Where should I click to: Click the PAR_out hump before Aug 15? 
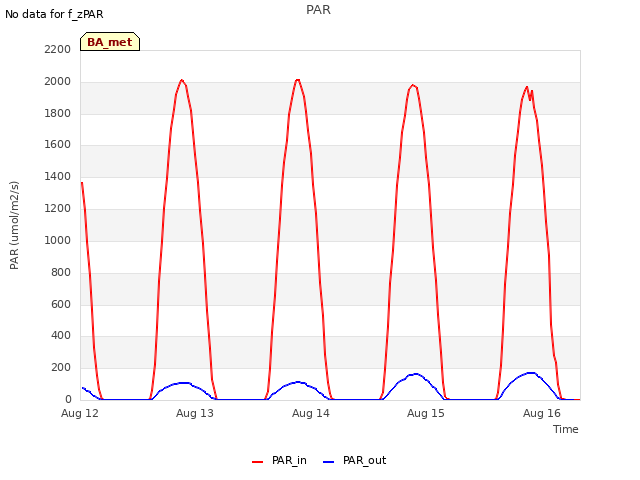click(416, 374)
